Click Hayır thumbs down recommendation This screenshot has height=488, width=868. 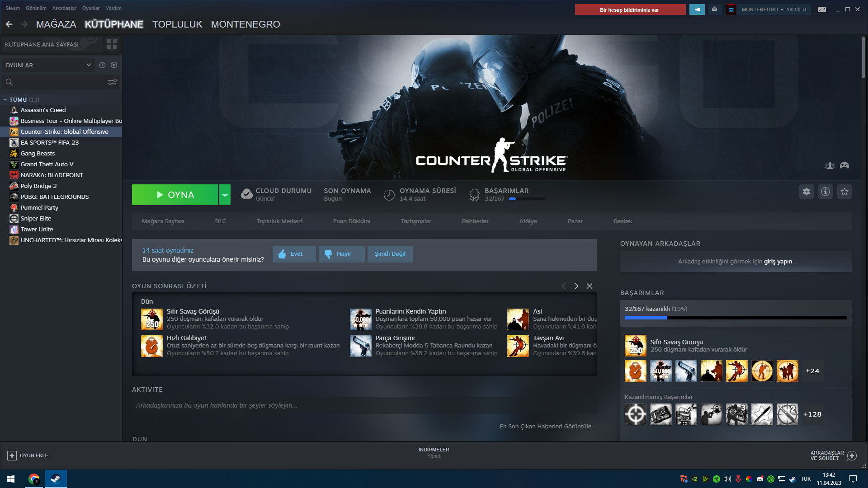(x=341, y=254)
